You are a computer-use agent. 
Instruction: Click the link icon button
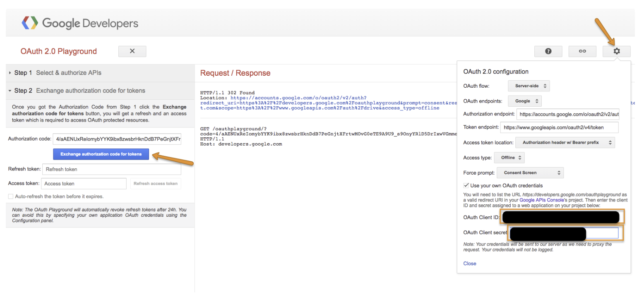point(582,51)
